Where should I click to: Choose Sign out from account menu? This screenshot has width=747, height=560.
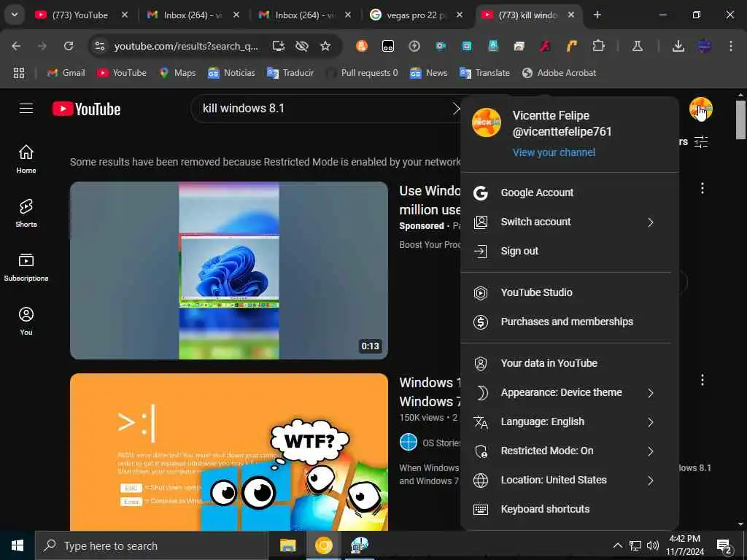tap(566, 251)
